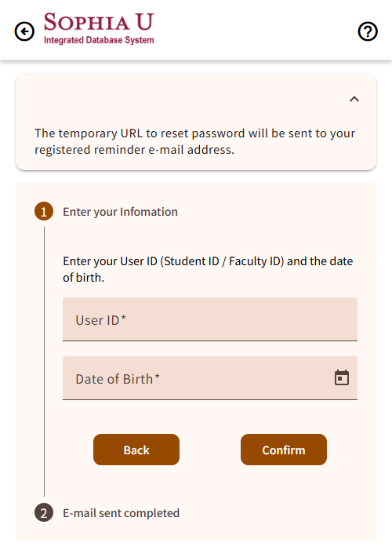Viewport: 392px width, 550px height.
Task: Click the brown Back button
Action: tap(136, 450)
